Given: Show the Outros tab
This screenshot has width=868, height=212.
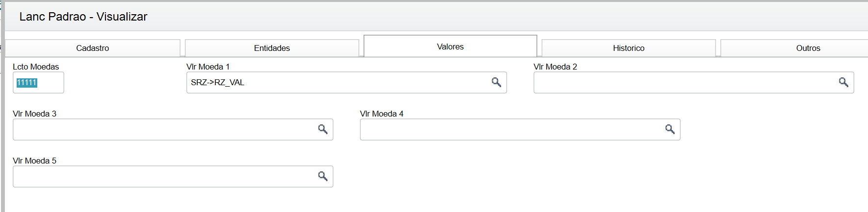Looking at the screenshot, I should coord(808,48).
